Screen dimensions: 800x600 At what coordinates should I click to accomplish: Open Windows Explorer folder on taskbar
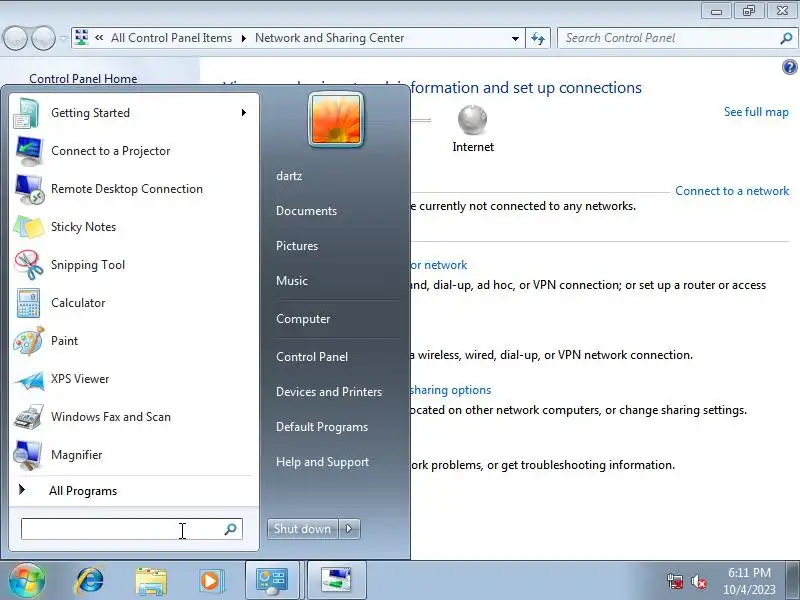(x=151, y=582)
